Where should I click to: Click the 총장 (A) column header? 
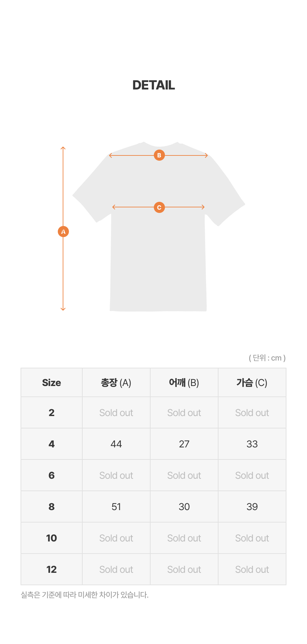click(x=116, y=383)
